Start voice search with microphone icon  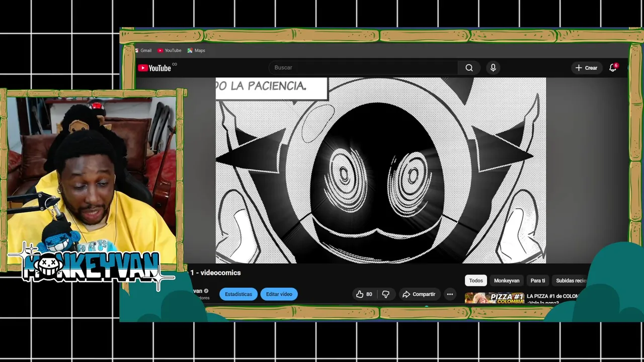pyautogui.click(x=493, y=67)
